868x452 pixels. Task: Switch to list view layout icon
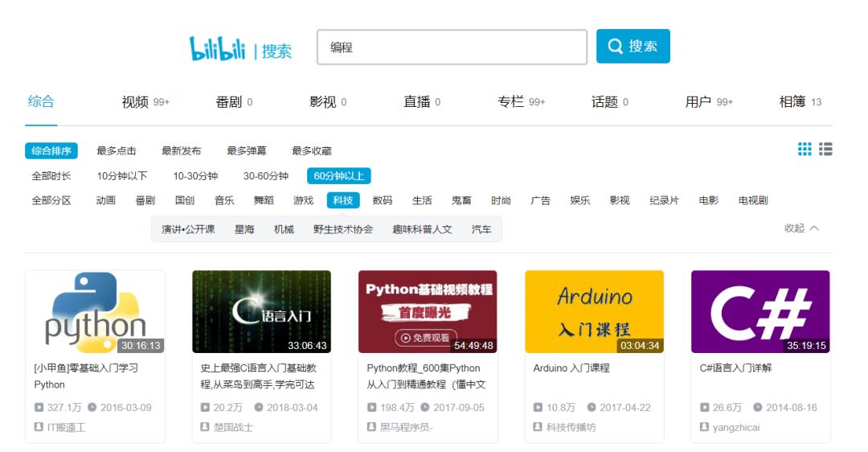pos(825,149)
